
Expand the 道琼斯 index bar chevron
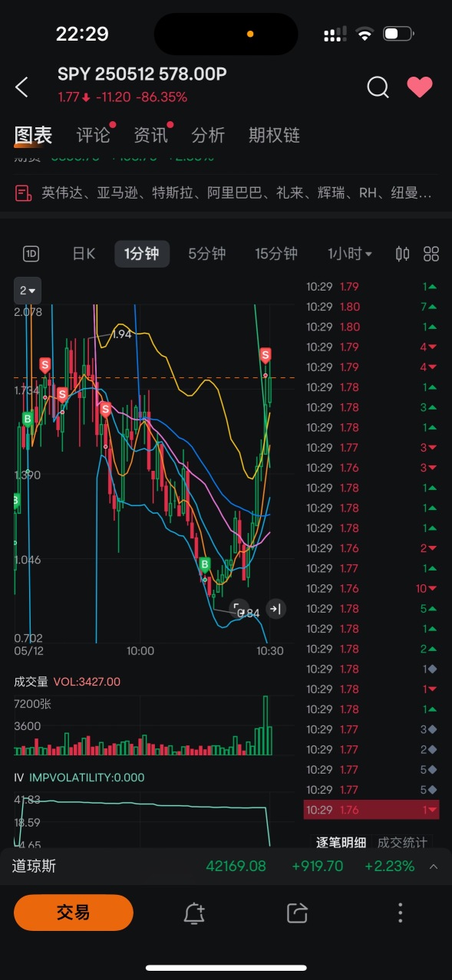click(x=434, y=867)
